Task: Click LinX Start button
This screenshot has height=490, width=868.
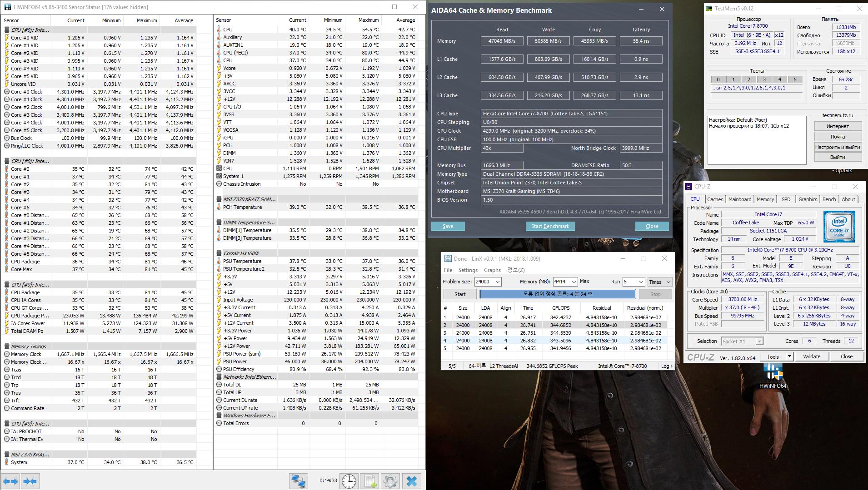Action: 460,294
